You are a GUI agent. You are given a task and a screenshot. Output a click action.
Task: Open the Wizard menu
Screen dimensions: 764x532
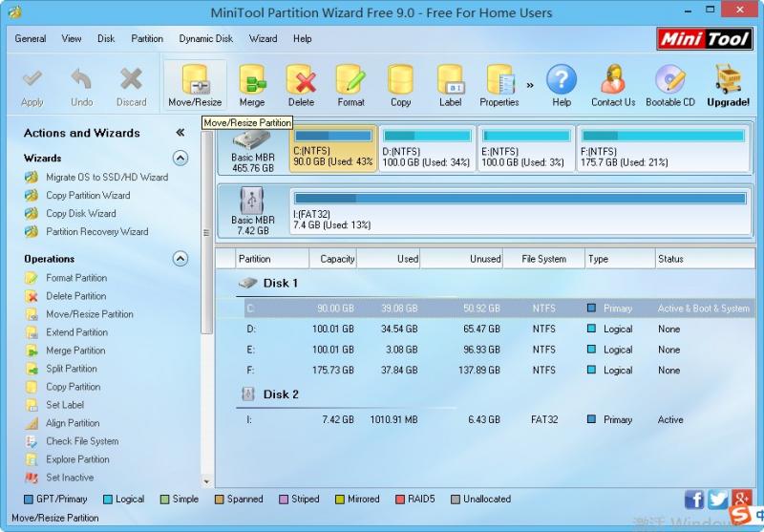(264, 38)
